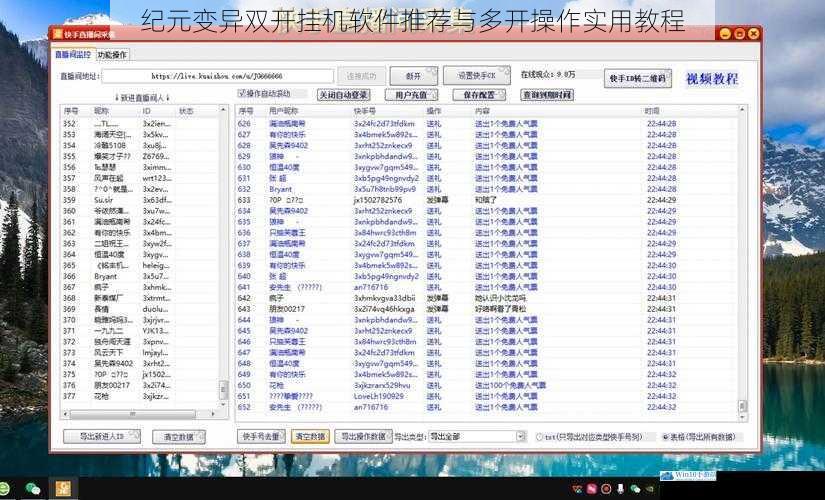Select log row 650 送出100个免费人气票
825x500 pixels.
487,385
